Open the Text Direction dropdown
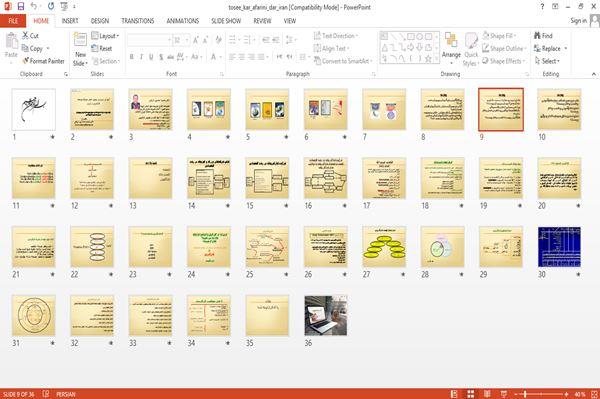600x399 pixels. pyautogui.click(x=336, y=36)
